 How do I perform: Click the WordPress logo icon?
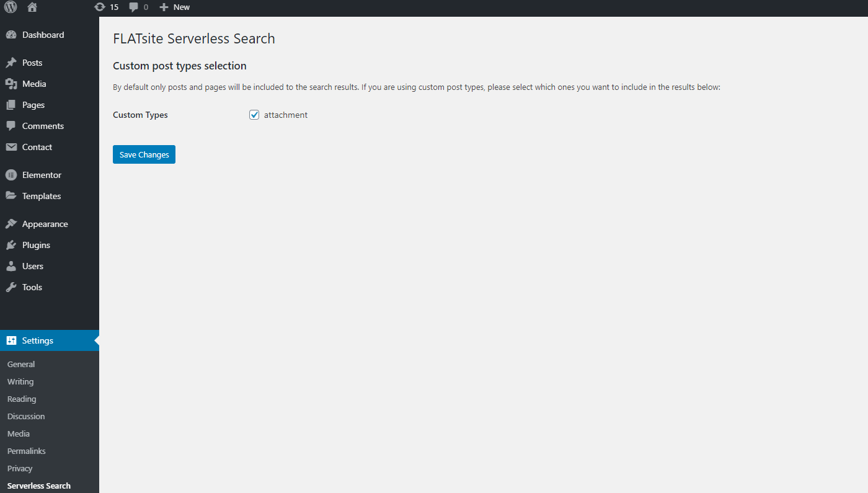click(11, 7)
